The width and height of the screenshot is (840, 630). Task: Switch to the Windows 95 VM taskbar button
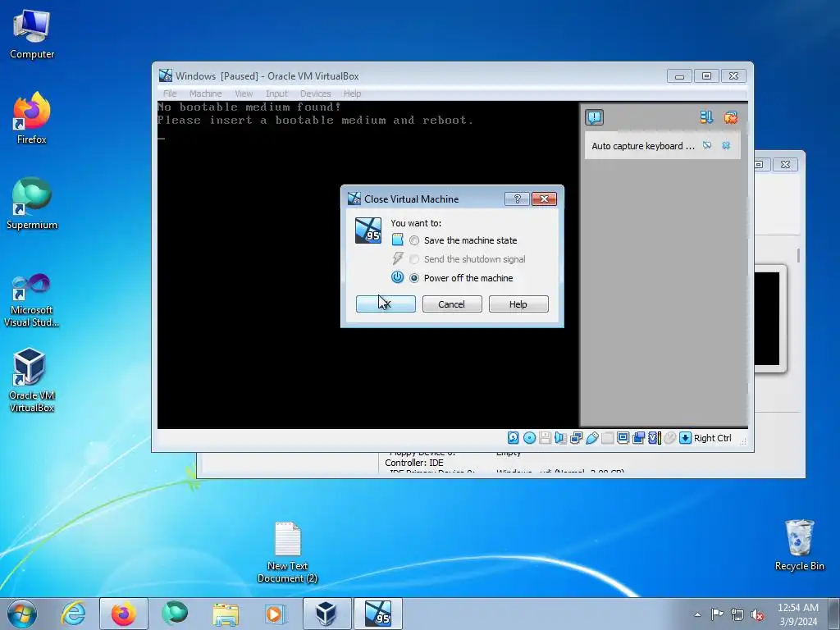pyautogui.click(x=378, y=614)
